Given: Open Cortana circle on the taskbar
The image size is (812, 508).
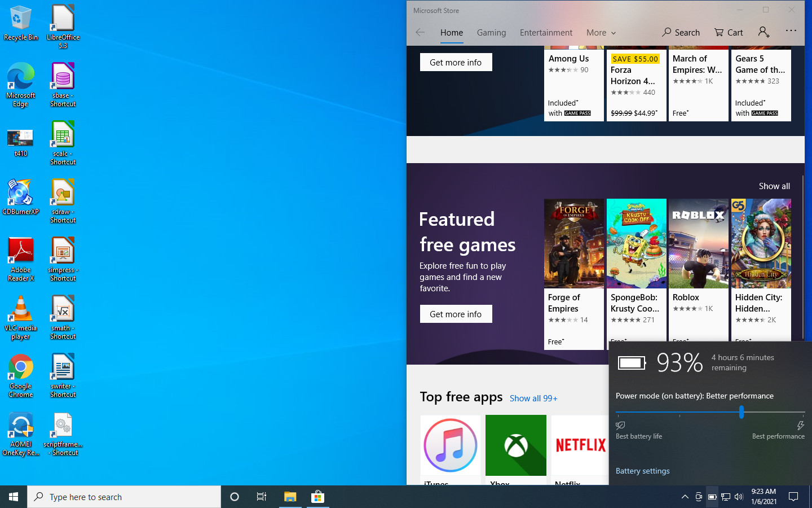Looking at the screenshot, I should click(x=235, y=497).
